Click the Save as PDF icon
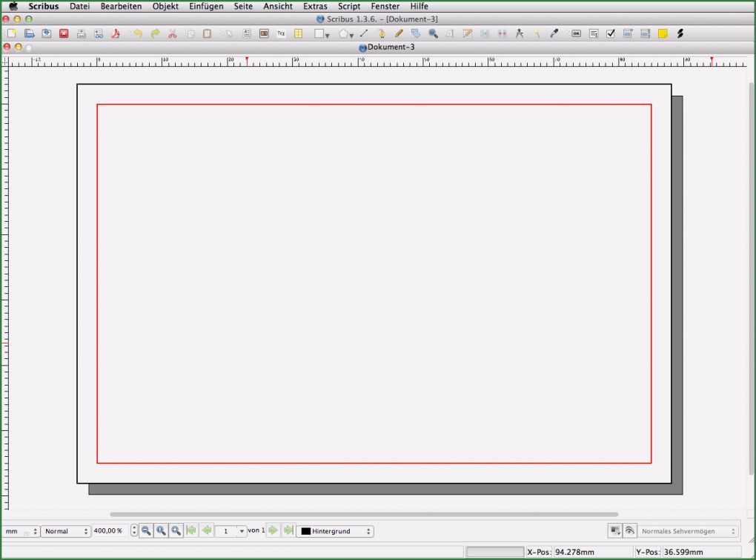Image resolution: width=756 pixels, height=560 pixels. click(116, 33)
